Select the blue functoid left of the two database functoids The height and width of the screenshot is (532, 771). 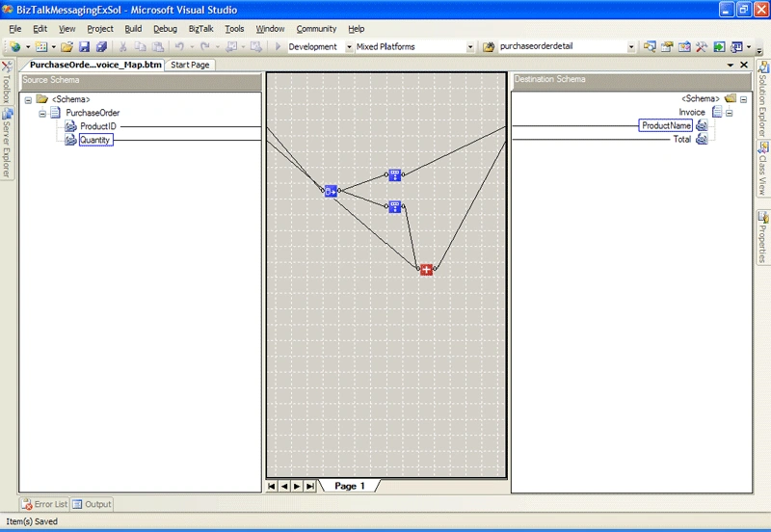point(331,191)
